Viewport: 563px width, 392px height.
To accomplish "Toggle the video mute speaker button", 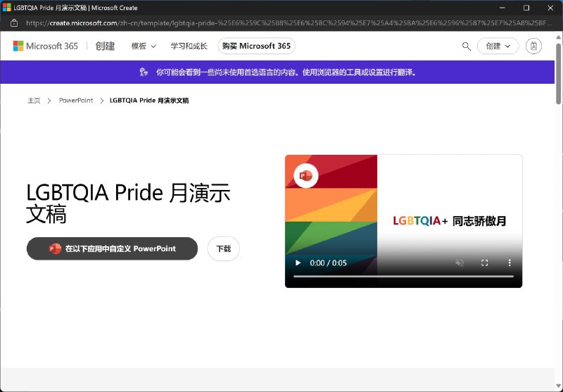I will 459,263.
